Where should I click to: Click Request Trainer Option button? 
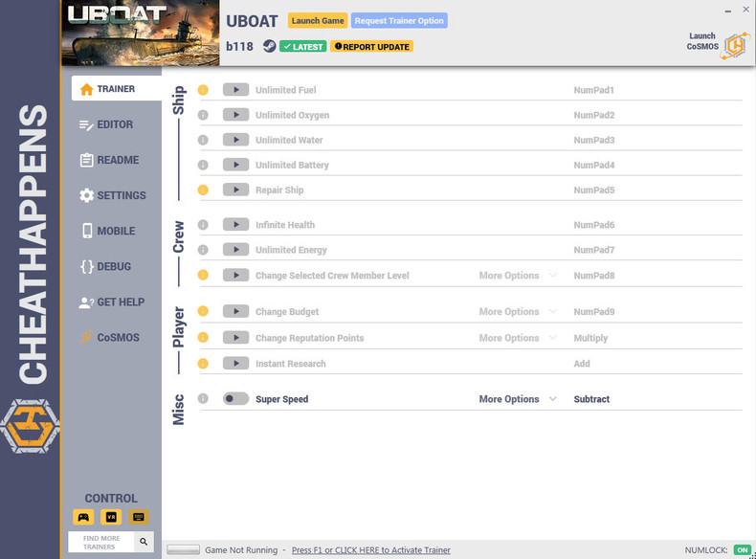(x=399, y=21)
